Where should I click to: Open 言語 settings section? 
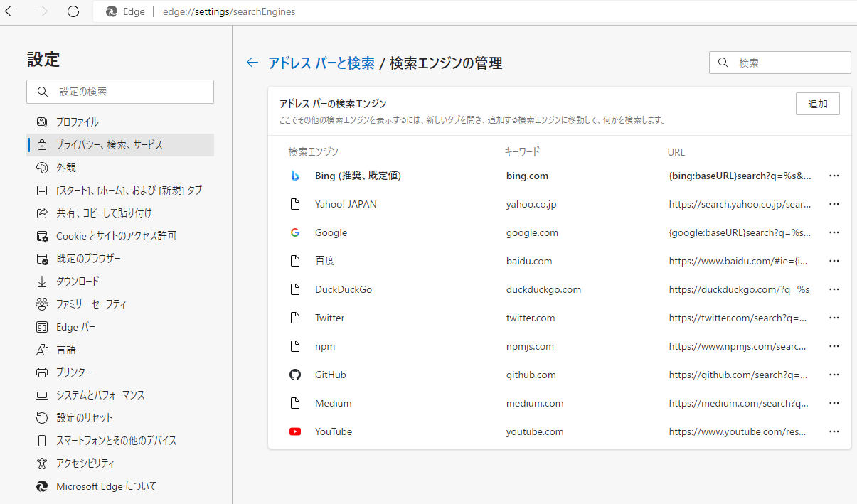(120, 349)
